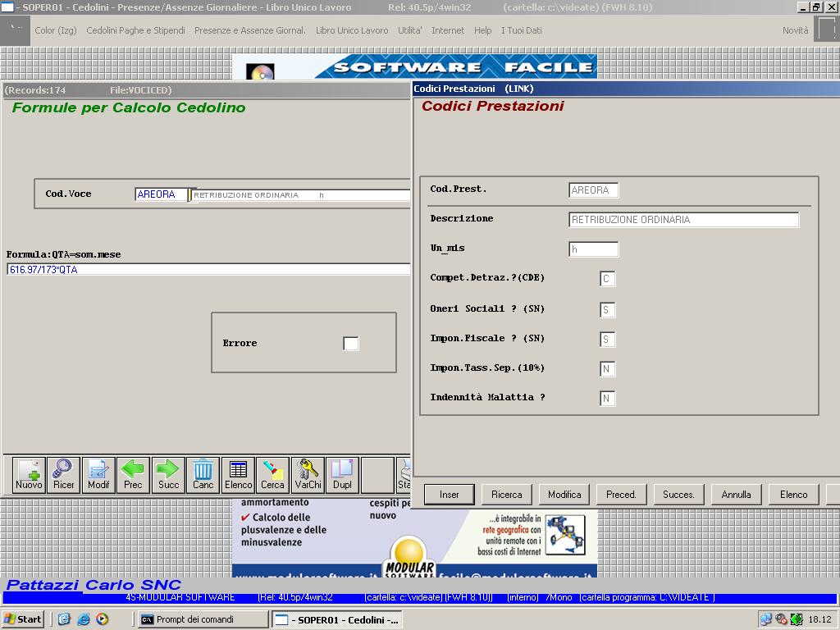Viewport: 840px width, 630px height.
Task: Open the Elenco list icon
Action: (238, 475)
